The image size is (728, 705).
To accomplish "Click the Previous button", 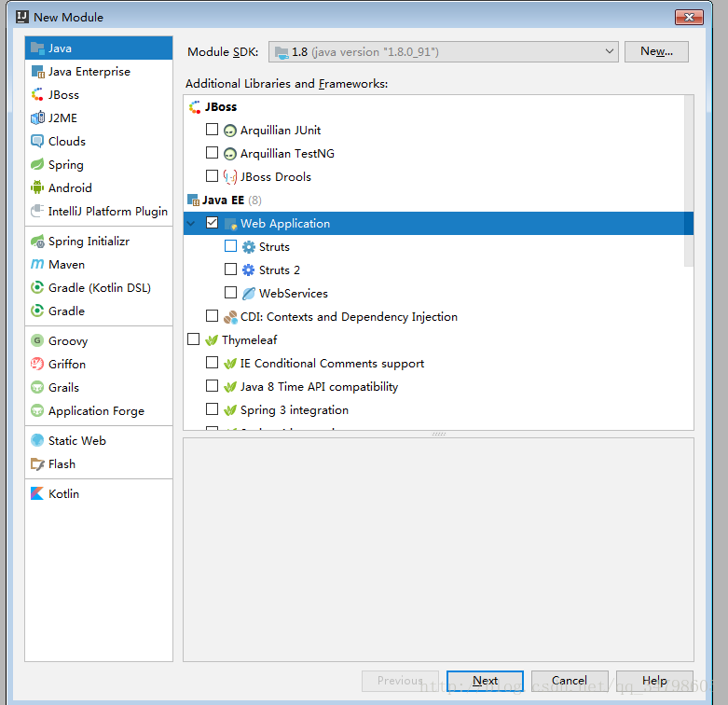I will point(400,681).
